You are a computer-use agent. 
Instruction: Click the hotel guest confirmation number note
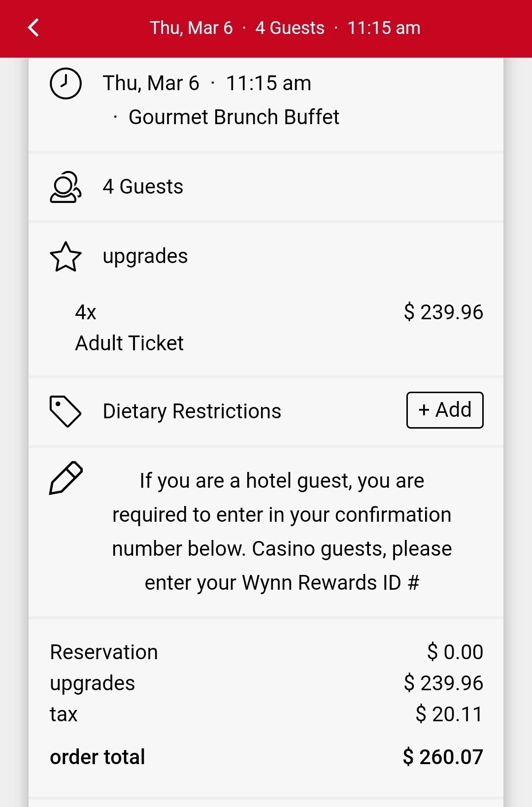282,532
